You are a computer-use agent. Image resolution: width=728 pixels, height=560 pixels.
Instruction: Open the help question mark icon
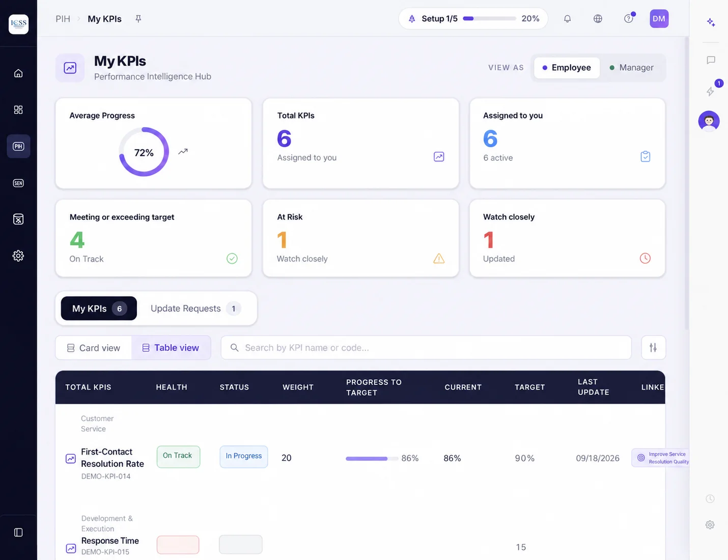629,19
